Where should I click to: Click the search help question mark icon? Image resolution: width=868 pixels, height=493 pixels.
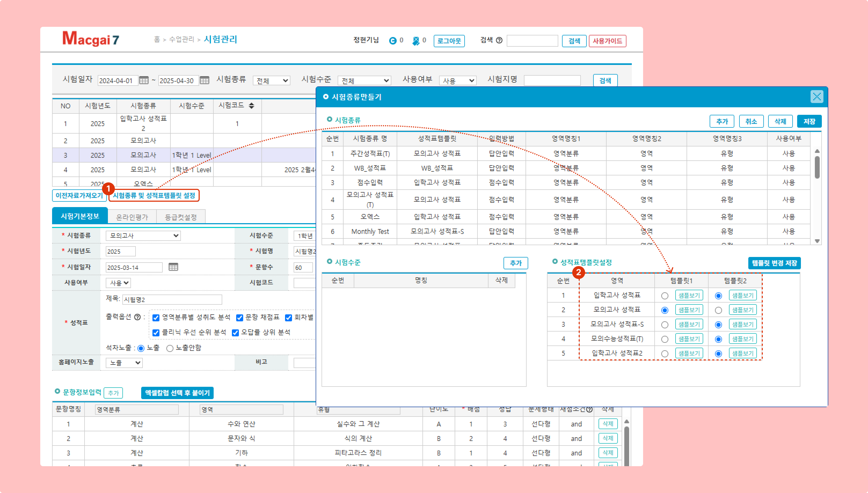(x=499, y=41)
